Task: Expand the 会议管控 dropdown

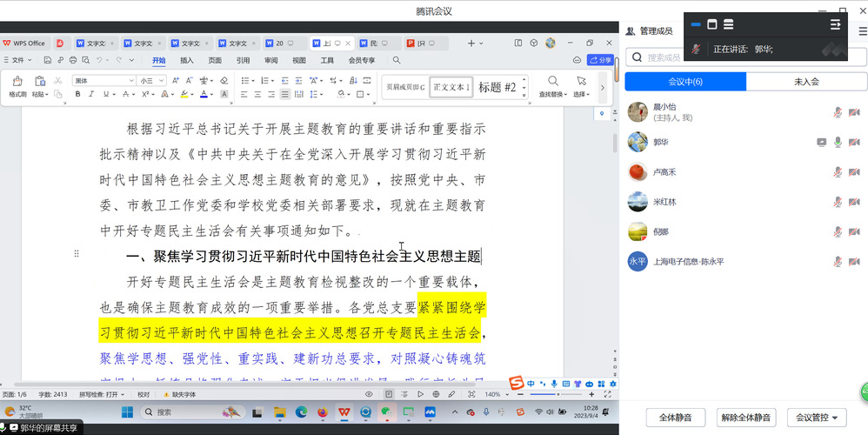Action: click(x=816, y=418)
